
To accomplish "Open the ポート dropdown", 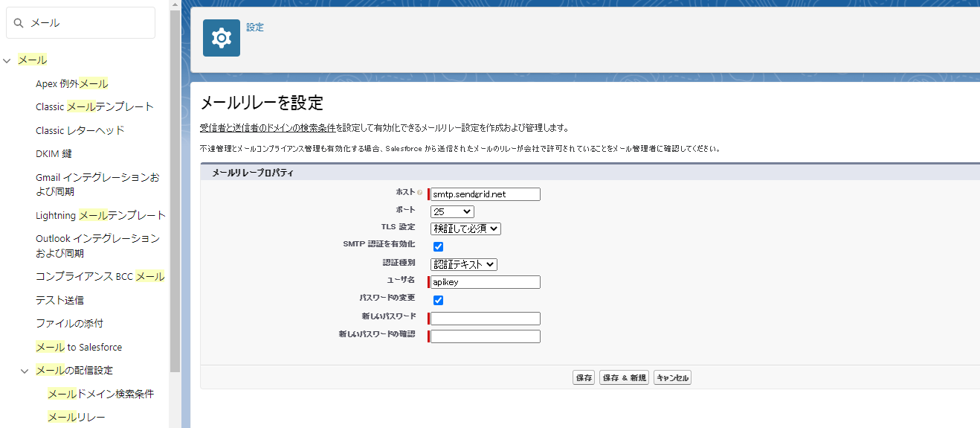I will point(452,212).
